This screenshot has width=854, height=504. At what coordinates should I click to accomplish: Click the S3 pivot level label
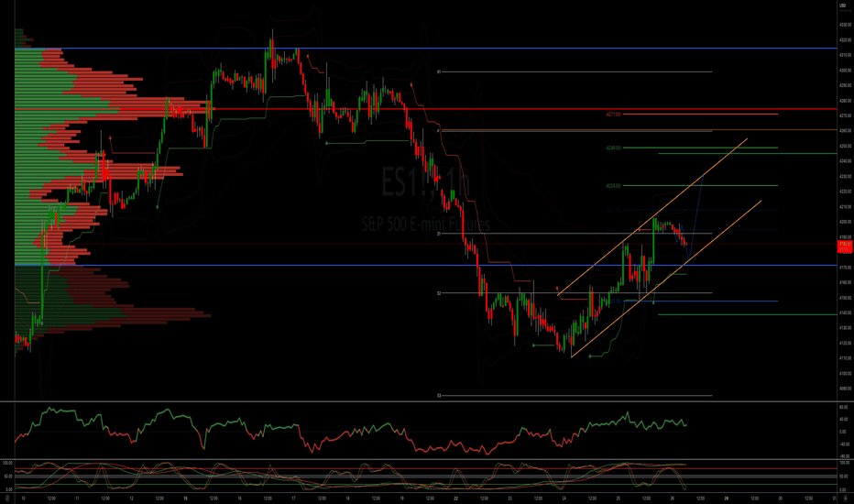point(439,396)
